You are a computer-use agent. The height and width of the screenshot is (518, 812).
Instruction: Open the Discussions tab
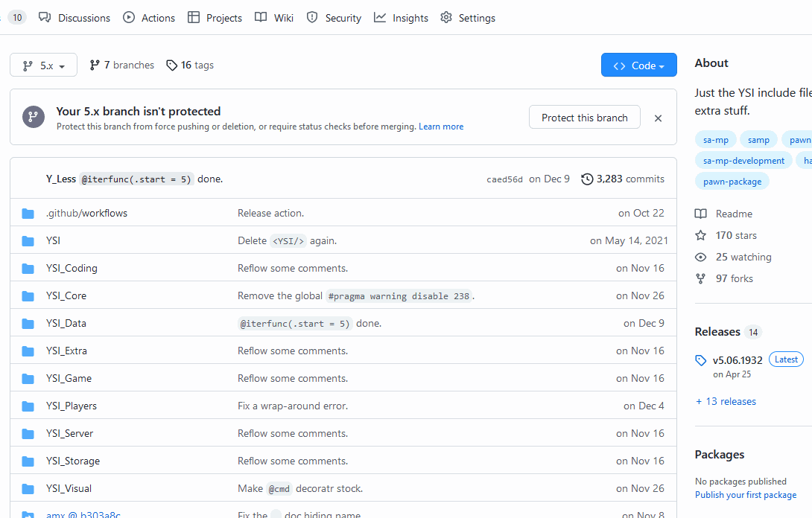[x=74, y=18]
